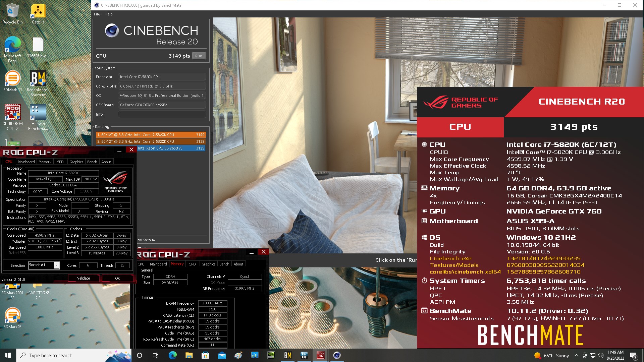Open the NVIDIA icon in the taskbar
This screenshot has width=644, height=362.
[271, 355]
